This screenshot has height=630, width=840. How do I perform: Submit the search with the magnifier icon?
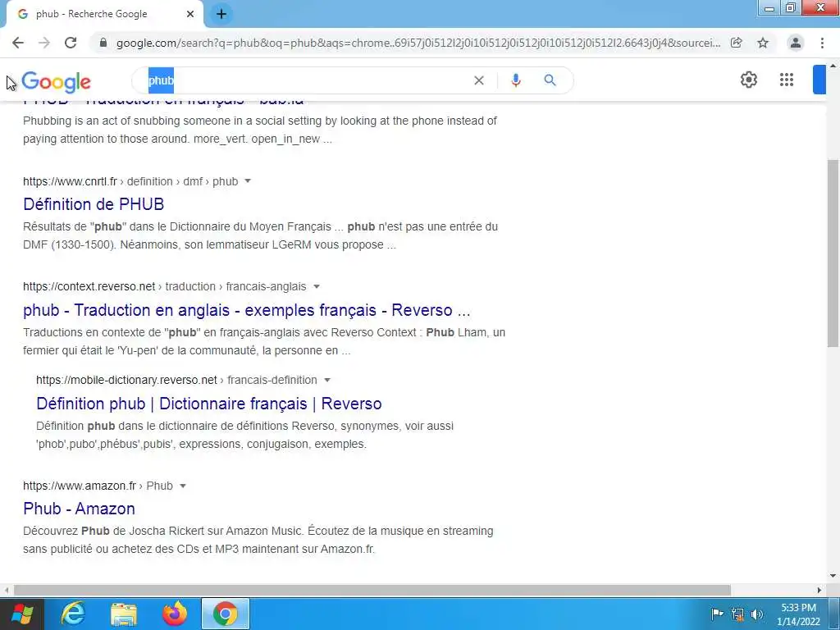coord(550,80)
